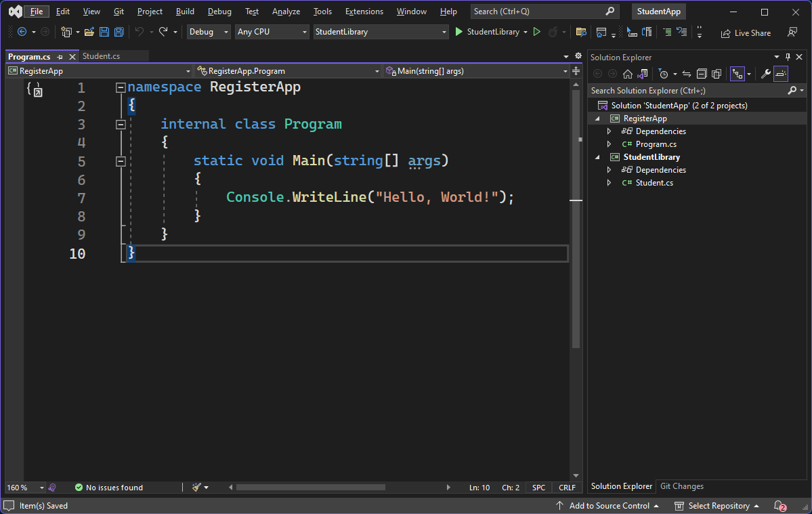Viewport: 812px width, 514px height.
Task: Click cleanup broom icon in editor status strip
Action: 196,487
